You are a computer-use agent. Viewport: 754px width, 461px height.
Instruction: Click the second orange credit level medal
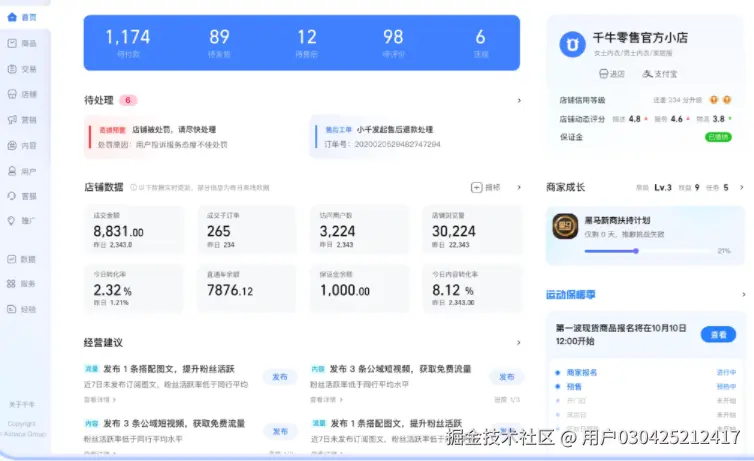(727, 100)
